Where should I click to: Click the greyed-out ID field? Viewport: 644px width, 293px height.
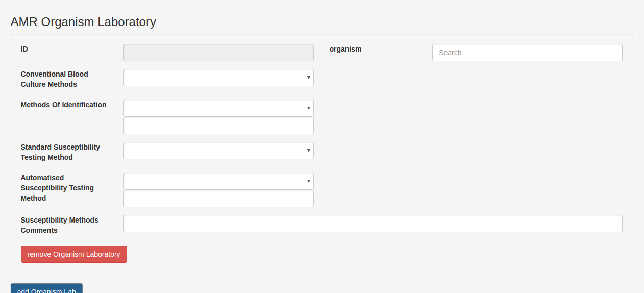(x=218, y=53)
